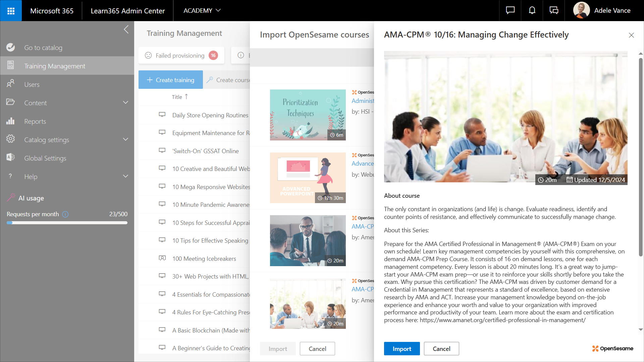
Task: Select the bottom meeting-room course thumbnail
Action: tap(308, 303)
